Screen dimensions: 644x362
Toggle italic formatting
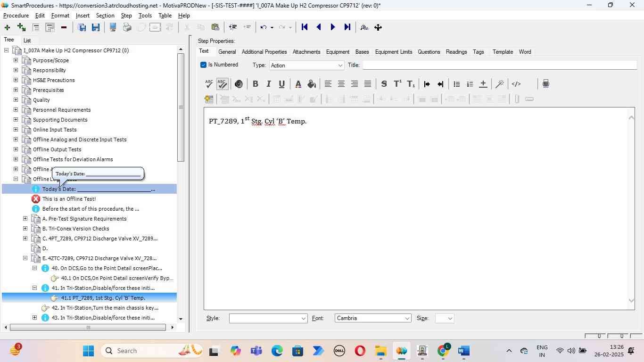coord(268,84)
